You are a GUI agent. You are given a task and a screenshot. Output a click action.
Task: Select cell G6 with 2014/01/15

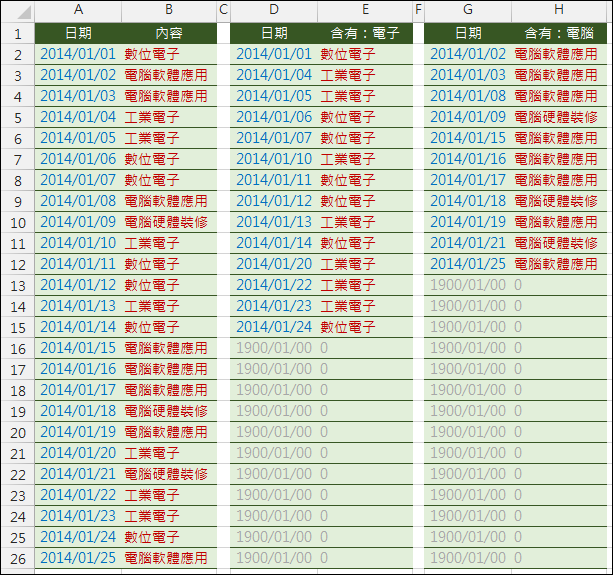pyautogui.click(x=468, y=138)
